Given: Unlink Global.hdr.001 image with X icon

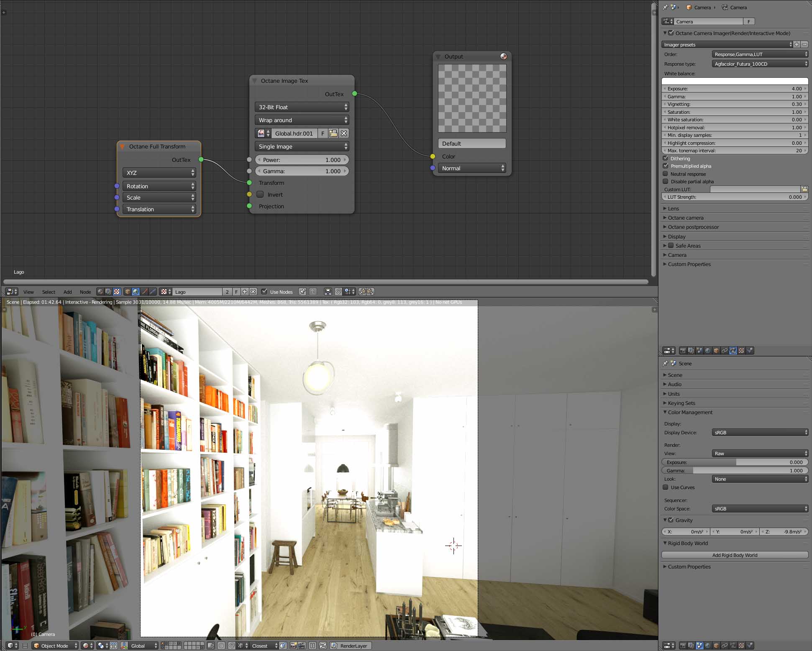Looking at the screenshot, I should (344, 133).
